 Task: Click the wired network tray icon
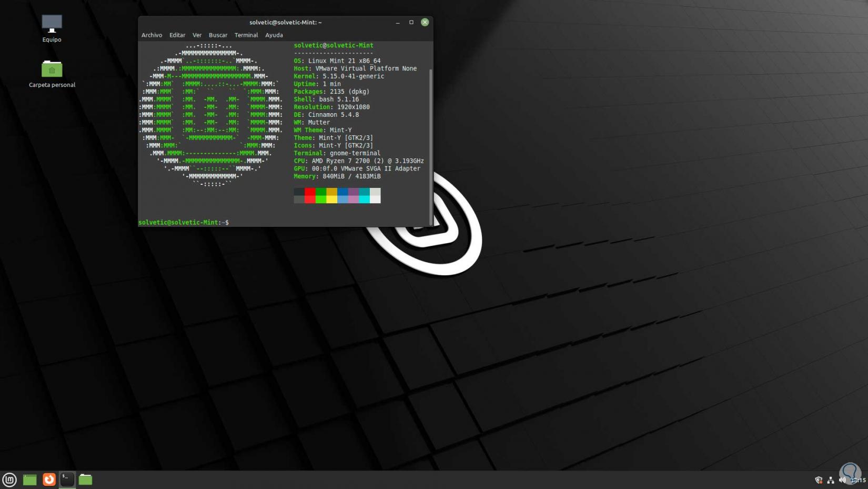[831, 480]
